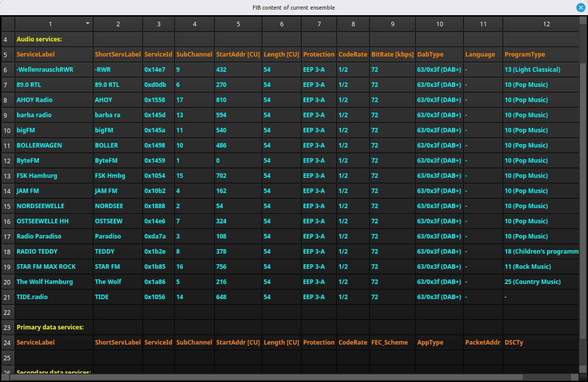Click the Country Music program type cell
This screenshot has height=382, width=588.
tap(541, 282)
